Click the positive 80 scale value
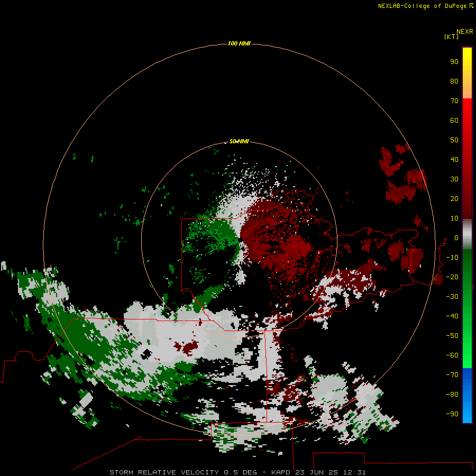Image resolution: width=476 pixels, height=476 pixels. click(x=454, y=81)
